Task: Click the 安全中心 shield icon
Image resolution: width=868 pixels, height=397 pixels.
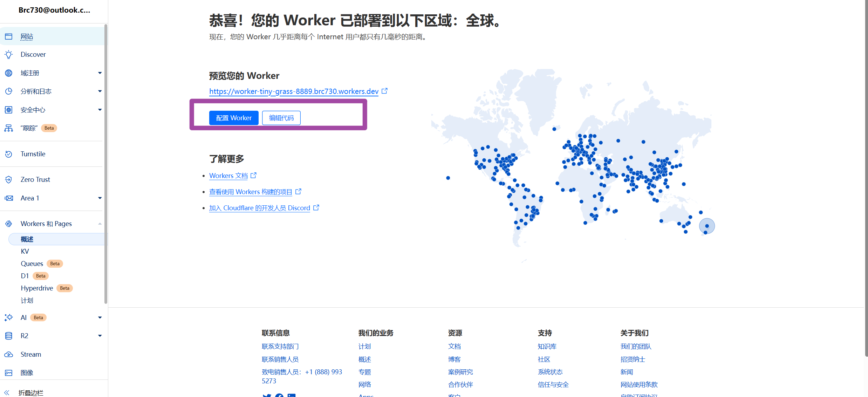Action: click(9, 110)
